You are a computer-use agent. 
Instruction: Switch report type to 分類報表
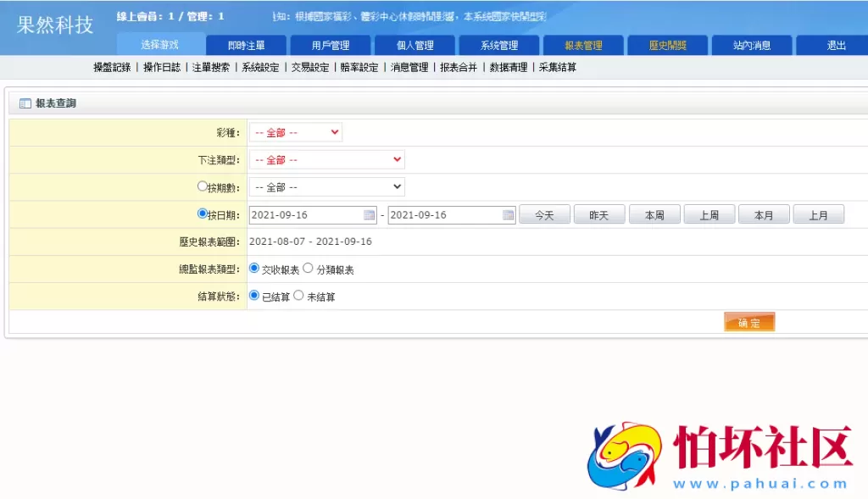tap(309, 269)
